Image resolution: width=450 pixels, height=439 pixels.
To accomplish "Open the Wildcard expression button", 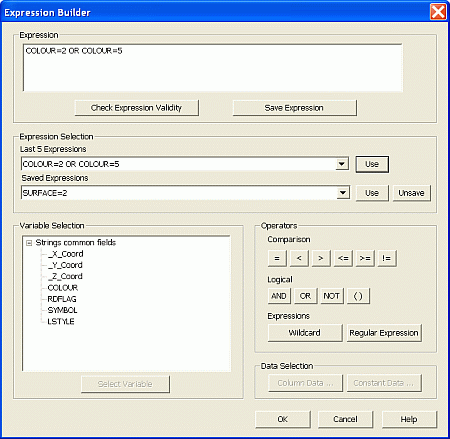I will (305, 333).
